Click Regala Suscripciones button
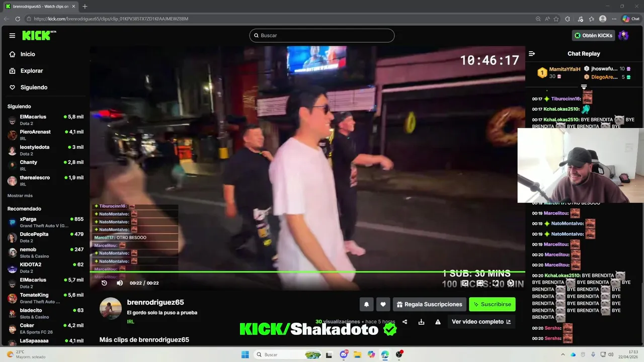 430,304
